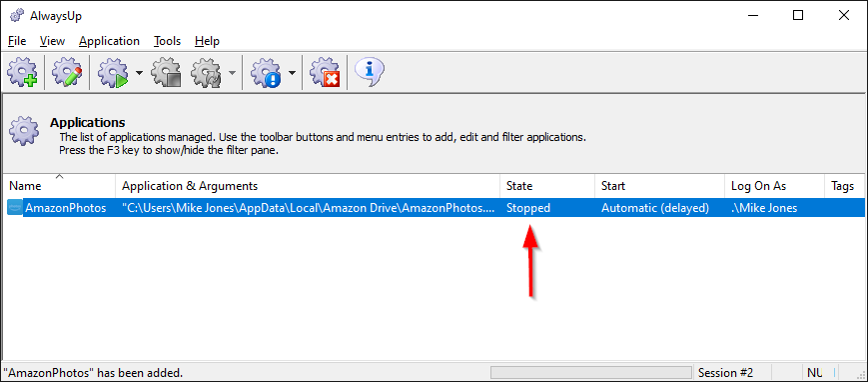Sort by the Tags column header
Screen dimensions: 868x382
[x=845, y=186]
